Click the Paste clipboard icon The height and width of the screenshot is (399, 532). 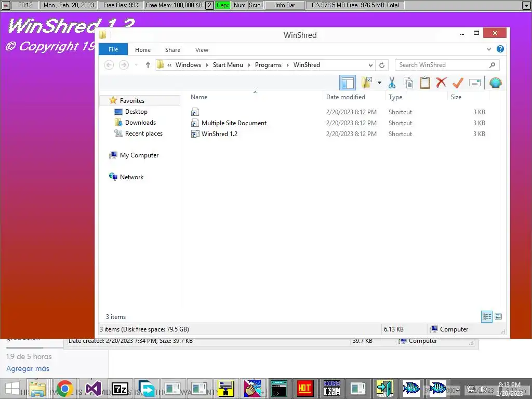425,83
